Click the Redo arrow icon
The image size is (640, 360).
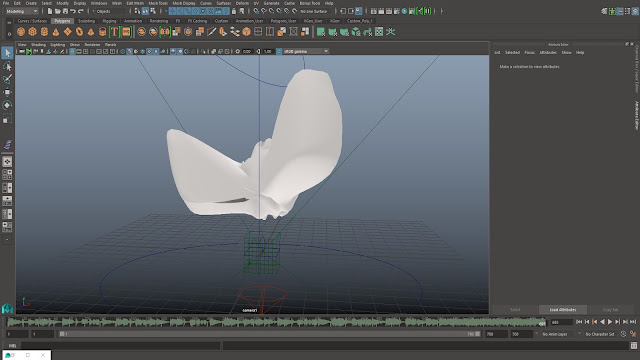(x=80, y=11)
